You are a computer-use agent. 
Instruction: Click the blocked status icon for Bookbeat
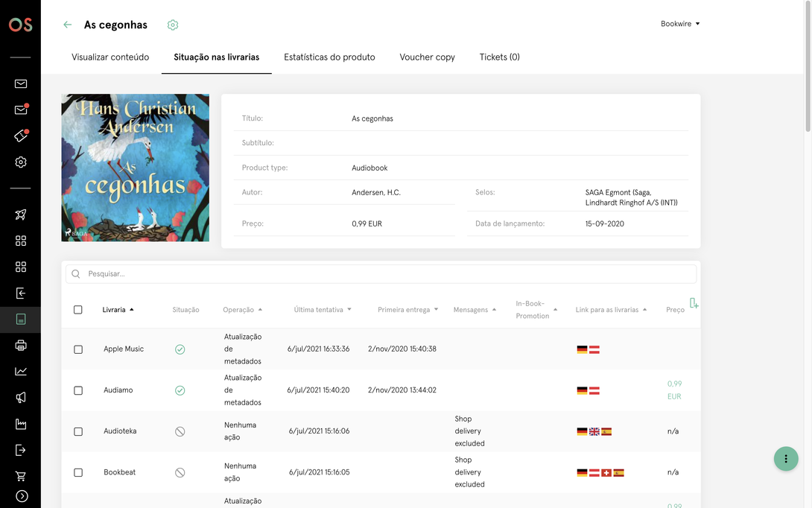click(x=180, y=472)
